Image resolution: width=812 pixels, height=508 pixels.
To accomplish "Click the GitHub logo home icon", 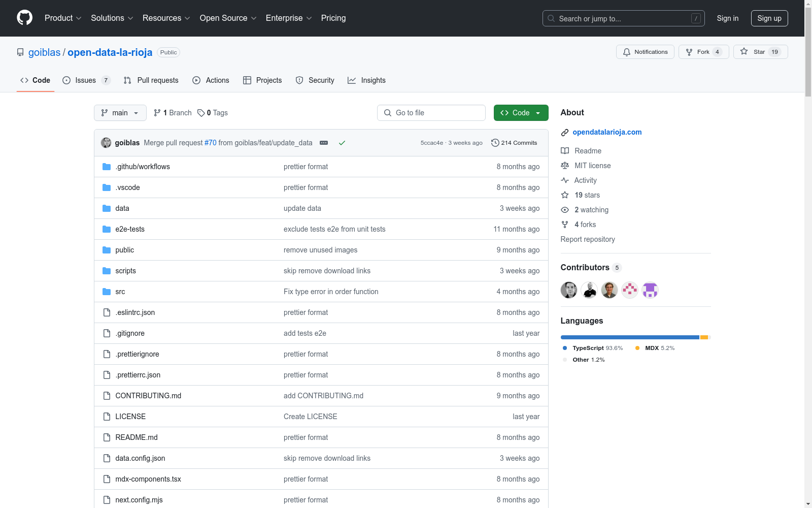I will click(24, 18).
